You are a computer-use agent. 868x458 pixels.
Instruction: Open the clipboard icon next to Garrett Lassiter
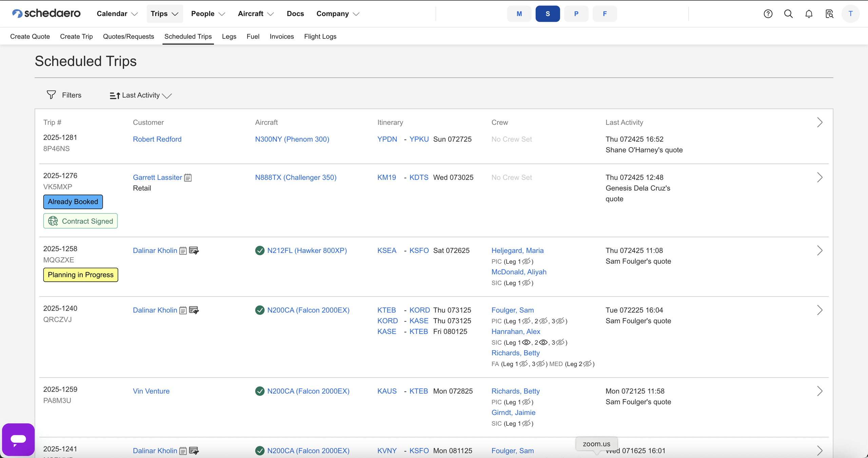coord(188,177)
